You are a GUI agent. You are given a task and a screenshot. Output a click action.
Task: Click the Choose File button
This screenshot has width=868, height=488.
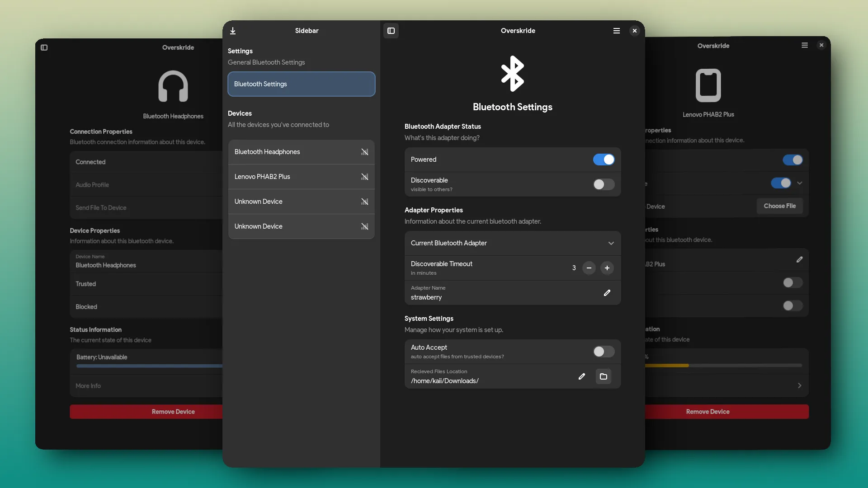pyautogui.click(x=779, y=206)
